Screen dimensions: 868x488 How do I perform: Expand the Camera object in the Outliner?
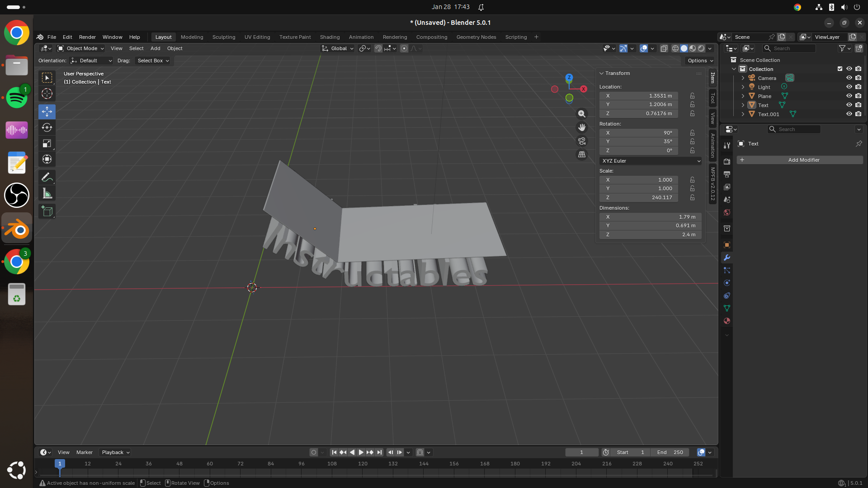743,78
